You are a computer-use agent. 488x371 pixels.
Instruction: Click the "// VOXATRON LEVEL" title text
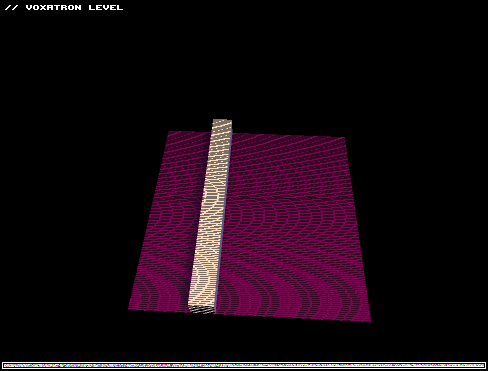tap(64, 7)
